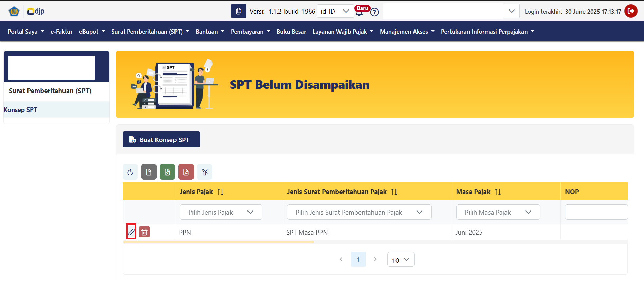This screenshot has width=644, height=281.
Task: Expand Layanan Wajib Pajak menu
Action: point(343,32)
